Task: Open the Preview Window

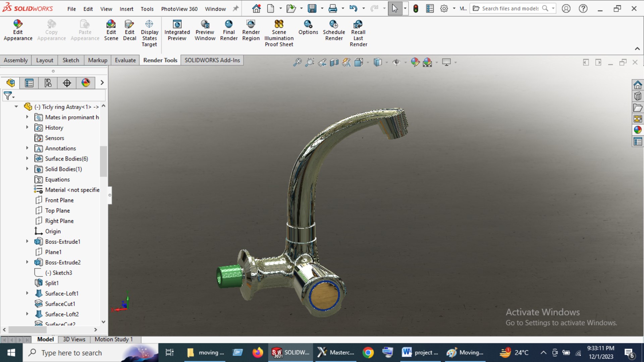Action: click(205, 30)
